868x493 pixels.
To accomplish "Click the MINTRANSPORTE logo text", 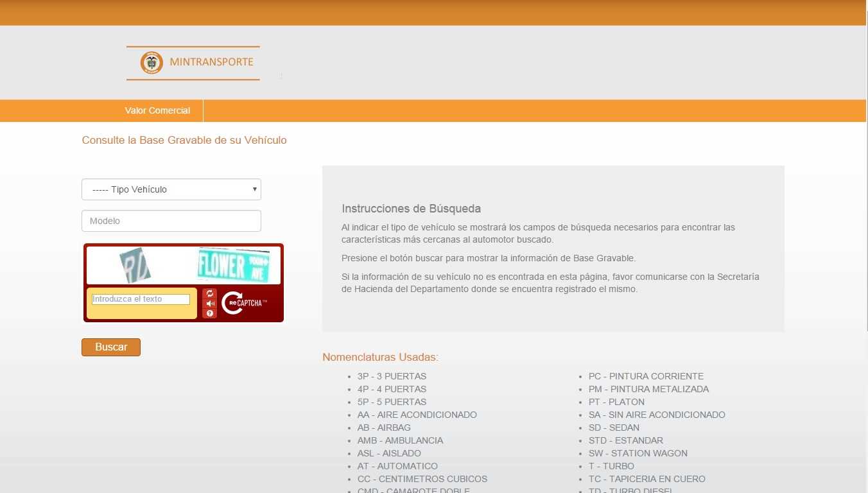I will [x=211, y=62].
